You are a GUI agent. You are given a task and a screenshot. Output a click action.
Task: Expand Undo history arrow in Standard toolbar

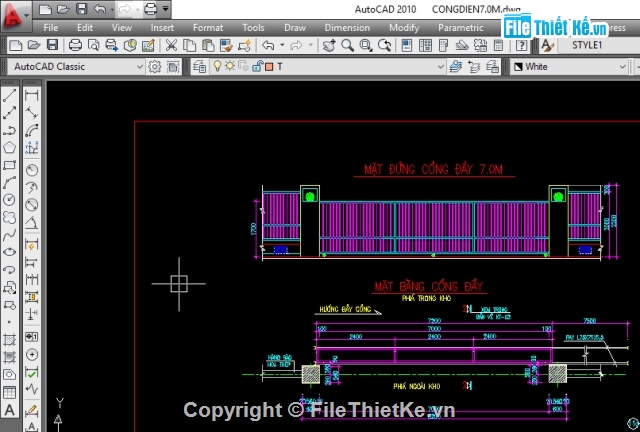282,45
